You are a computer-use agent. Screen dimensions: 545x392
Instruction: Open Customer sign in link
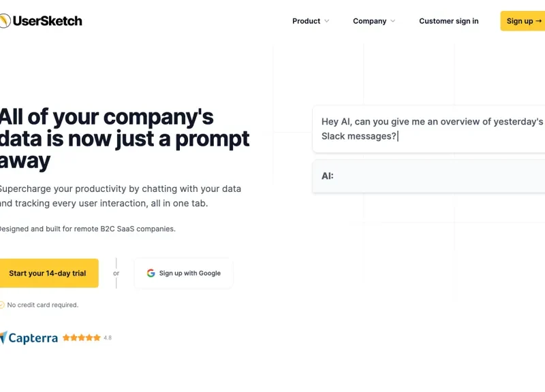tap(449, 21)
